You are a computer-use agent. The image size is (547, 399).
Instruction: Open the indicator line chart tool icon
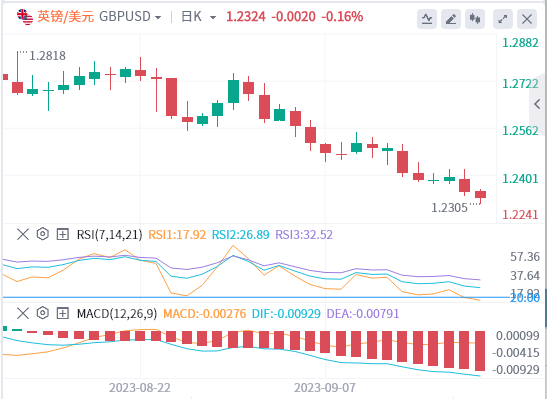coord(427,19)
